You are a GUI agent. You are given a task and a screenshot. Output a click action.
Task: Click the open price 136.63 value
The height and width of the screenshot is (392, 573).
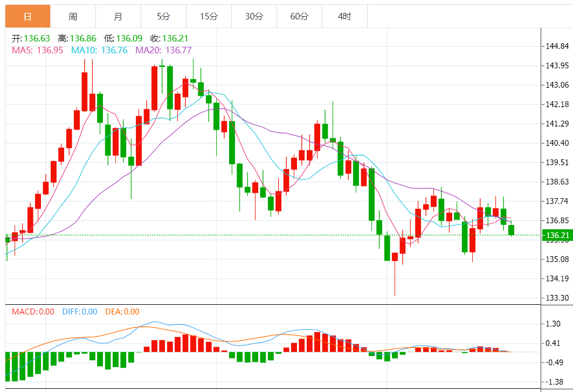(37, 38)
